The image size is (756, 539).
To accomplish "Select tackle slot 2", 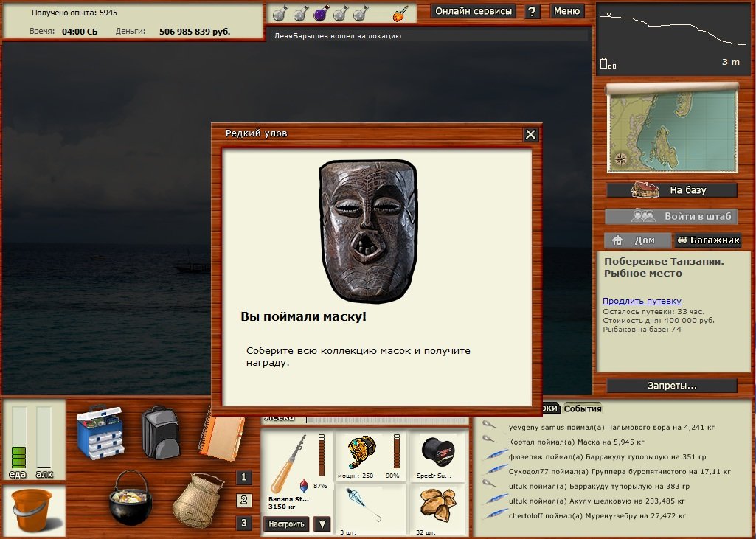I will 243,501.
